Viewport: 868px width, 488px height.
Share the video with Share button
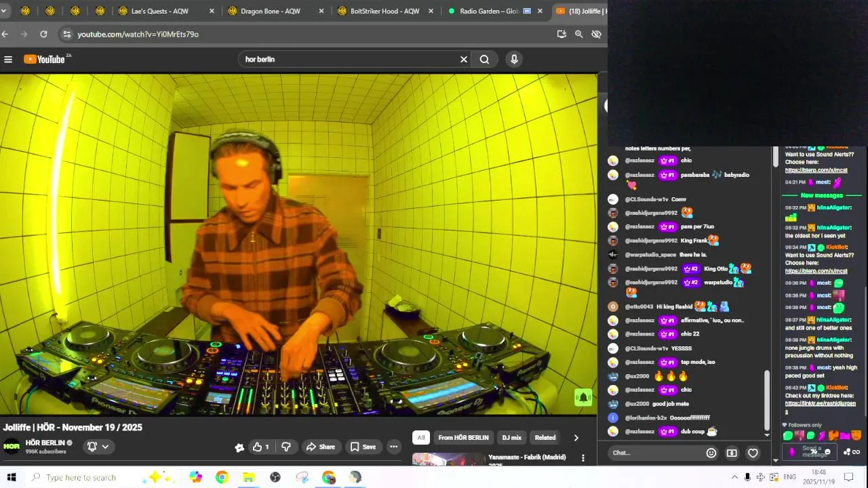[x=320, y=447]
